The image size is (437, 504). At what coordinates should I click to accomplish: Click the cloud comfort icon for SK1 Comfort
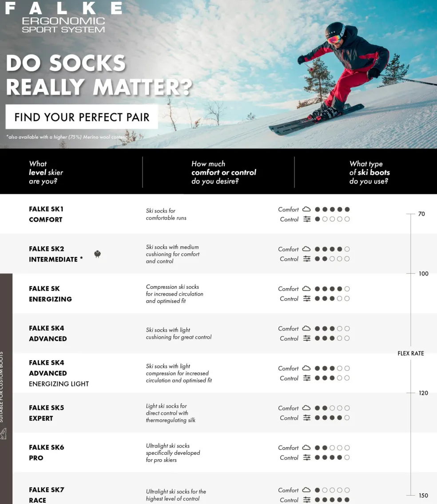[x=306, y=209]
